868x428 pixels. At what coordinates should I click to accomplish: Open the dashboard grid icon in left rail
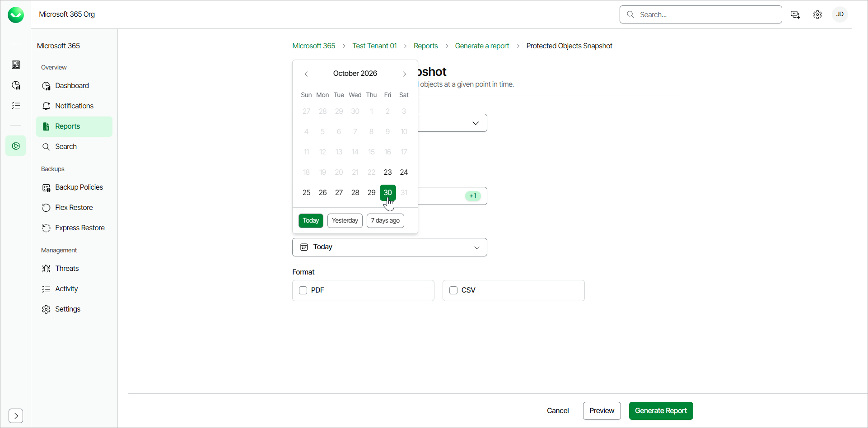tap(16, 65)
